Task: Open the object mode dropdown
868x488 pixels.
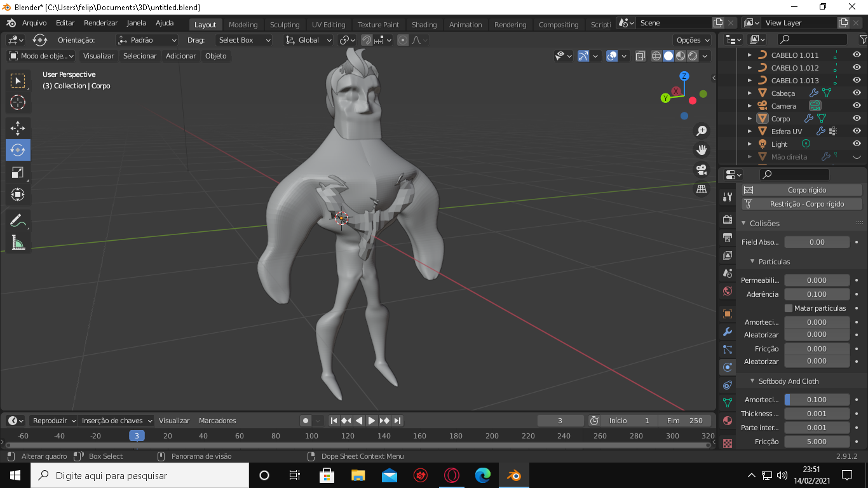Action: coord(41,56)
